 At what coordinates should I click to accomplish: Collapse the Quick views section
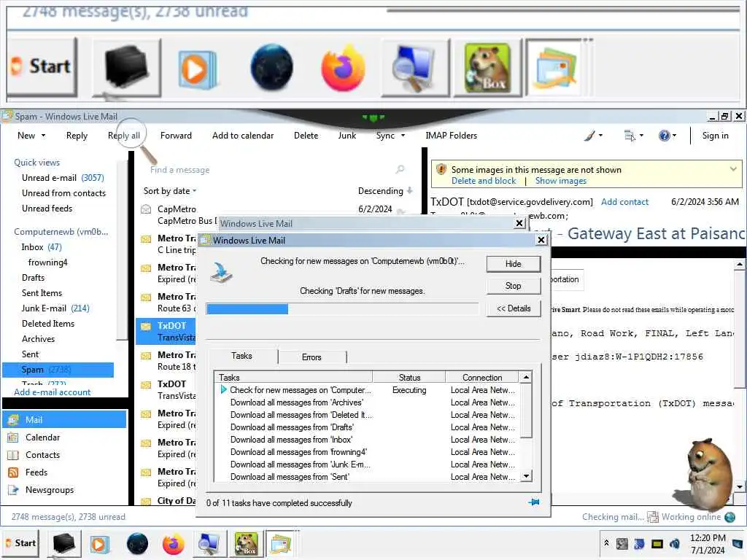[x=36, y=163]
